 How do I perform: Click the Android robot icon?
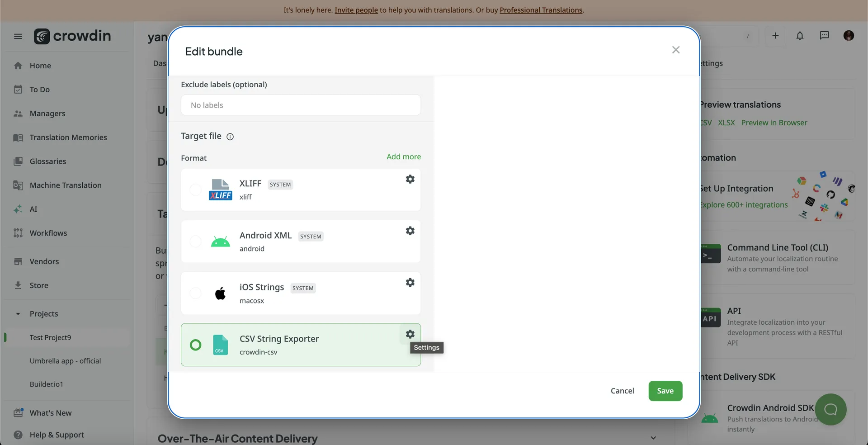tap(220, 241)
